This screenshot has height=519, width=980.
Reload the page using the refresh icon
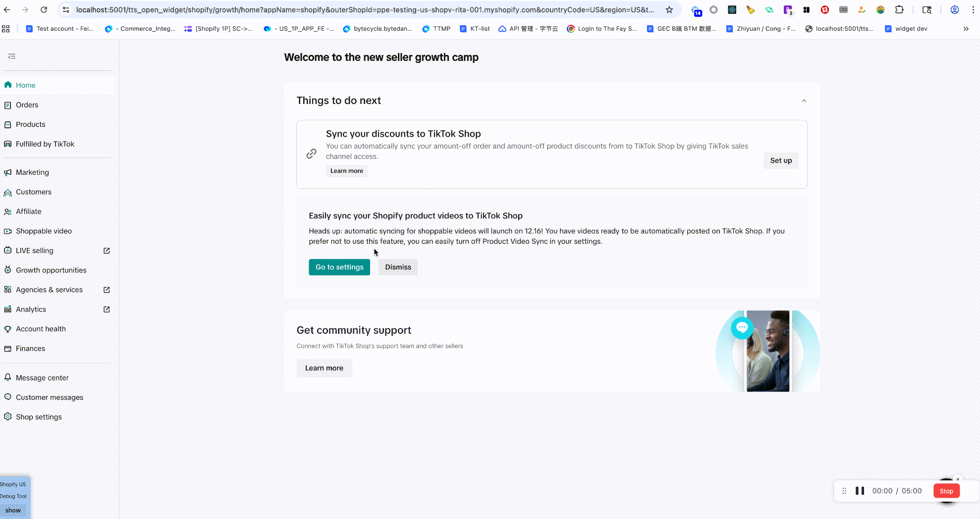click(44, 10)
